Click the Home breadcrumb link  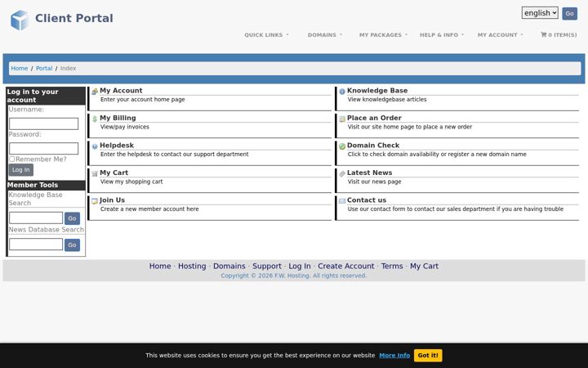pyautogui.click(x=19, y=69)
